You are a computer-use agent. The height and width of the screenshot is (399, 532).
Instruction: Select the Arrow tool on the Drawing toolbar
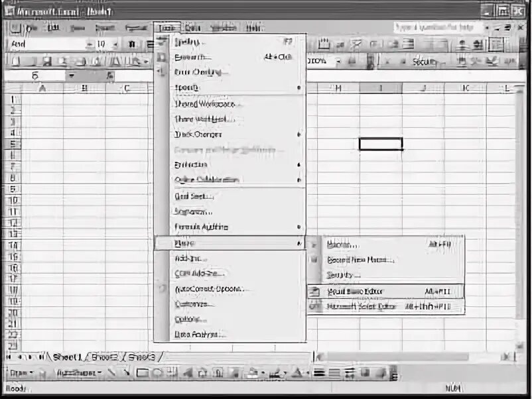coord(126,372)
